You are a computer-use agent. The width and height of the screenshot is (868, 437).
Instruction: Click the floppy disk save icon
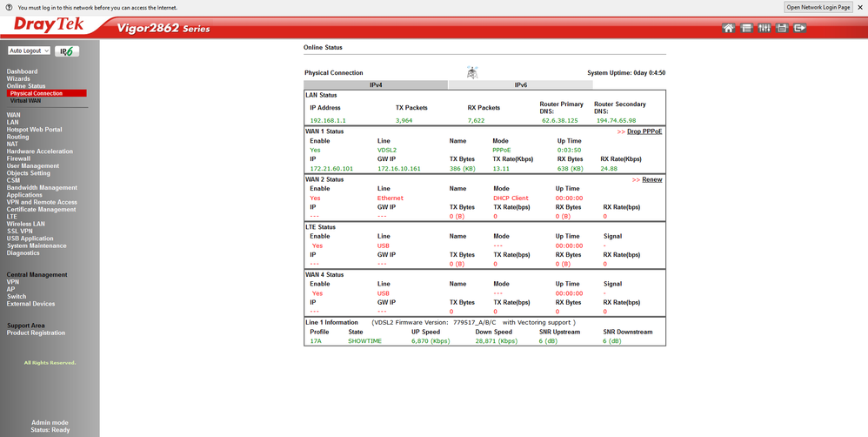782,29
